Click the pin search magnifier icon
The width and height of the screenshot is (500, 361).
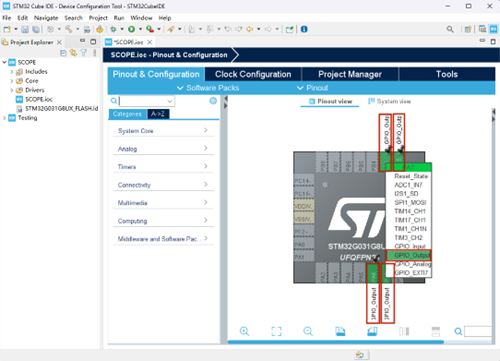point(458,331)
